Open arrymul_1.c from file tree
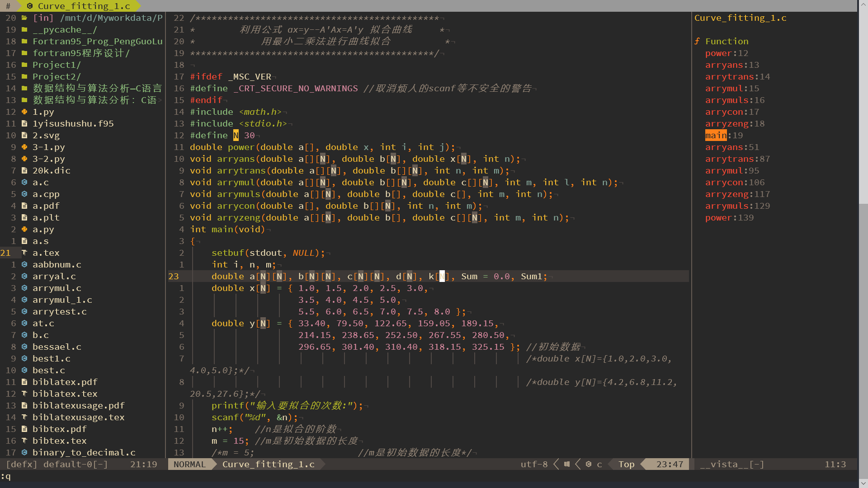The image size is (868, 488). coord(62,300)
